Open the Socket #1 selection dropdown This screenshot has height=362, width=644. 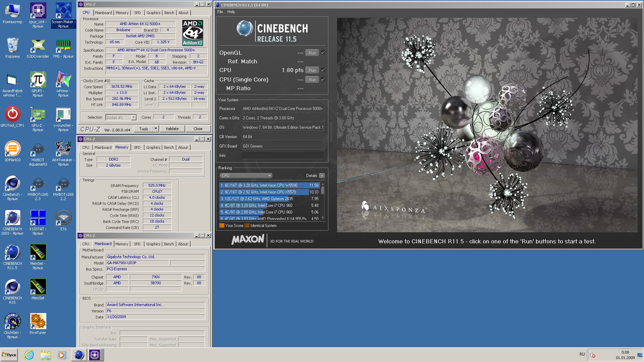pyautogui.click(x=121, y=117)
